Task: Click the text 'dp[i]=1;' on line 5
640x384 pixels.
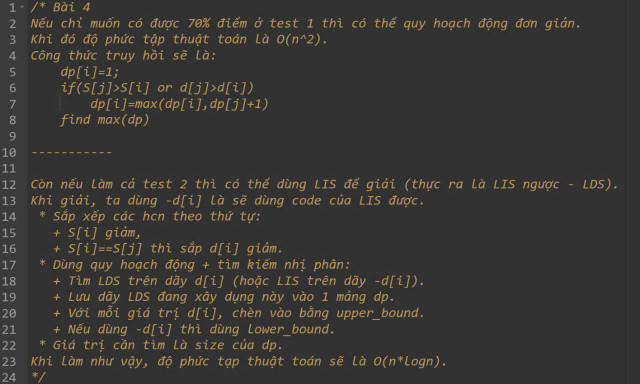Action: point(90,72)
